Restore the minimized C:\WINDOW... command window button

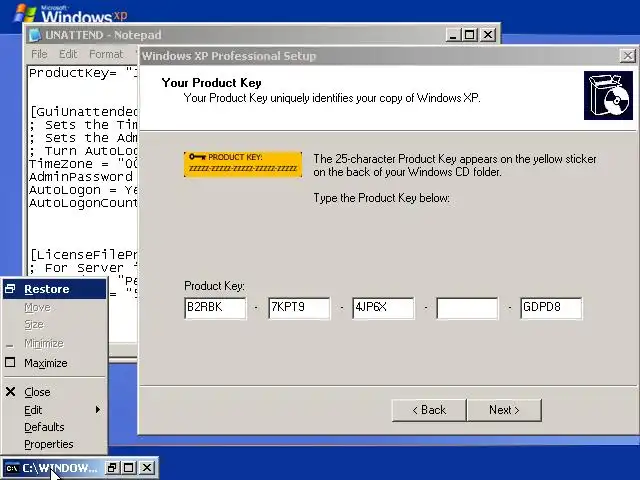click(x=111, y=468)
